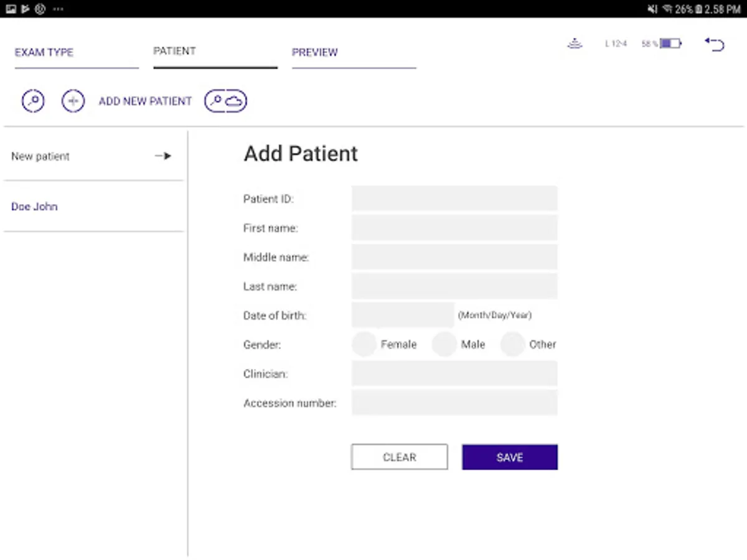This screenshot has width=747, height=560.
Task: Open the local patient search icon
Action: pos(33,101)
